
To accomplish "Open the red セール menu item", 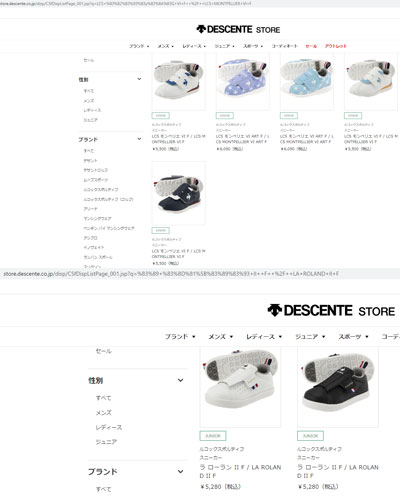I will tap(311, 46).
